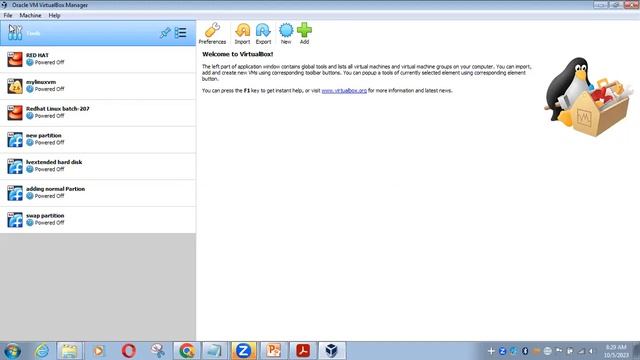The height and width of the screenshot is (360, 640).
Task: Click the penguin toolbox illustration
Action: pyautogui.click(x=588, y=97)
